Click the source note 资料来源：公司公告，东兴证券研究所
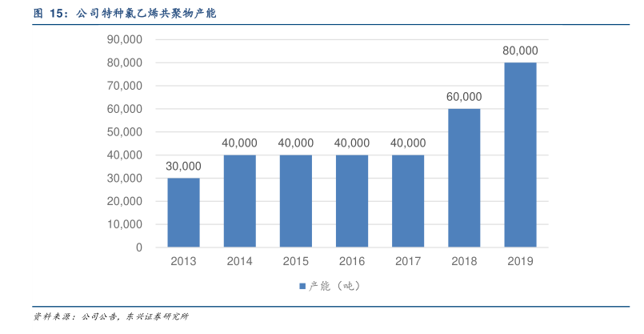Image resolution: width=644 pixels, height=334 pixels. click(x=111, y=316)
